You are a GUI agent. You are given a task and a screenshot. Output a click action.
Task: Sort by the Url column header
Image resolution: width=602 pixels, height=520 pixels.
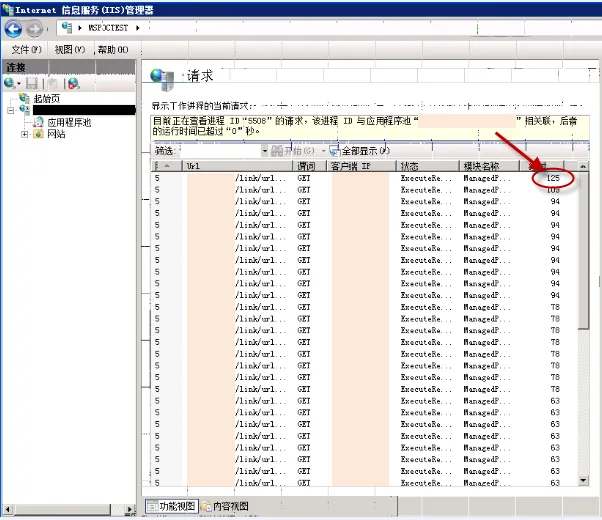click(x=237, y=166)
